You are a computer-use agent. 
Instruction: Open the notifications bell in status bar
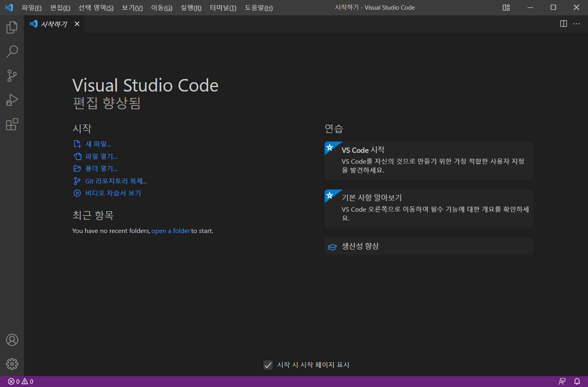point(577,381)
